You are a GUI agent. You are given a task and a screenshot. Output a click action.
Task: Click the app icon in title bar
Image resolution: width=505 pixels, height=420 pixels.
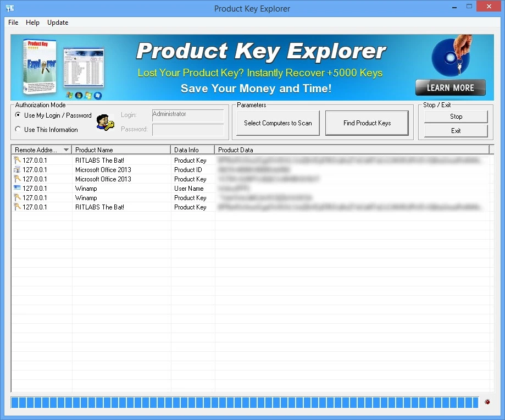(10, 8)
